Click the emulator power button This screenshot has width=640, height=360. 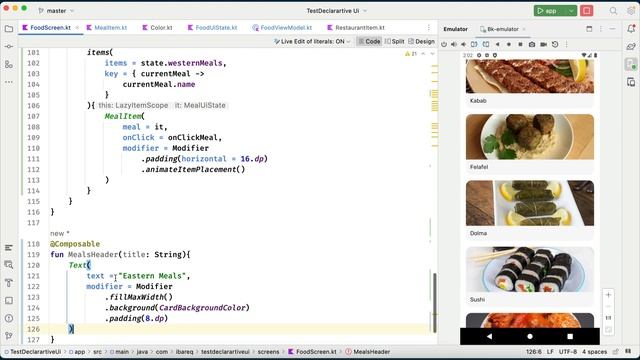pyautogui.click(x=444, y=44)
